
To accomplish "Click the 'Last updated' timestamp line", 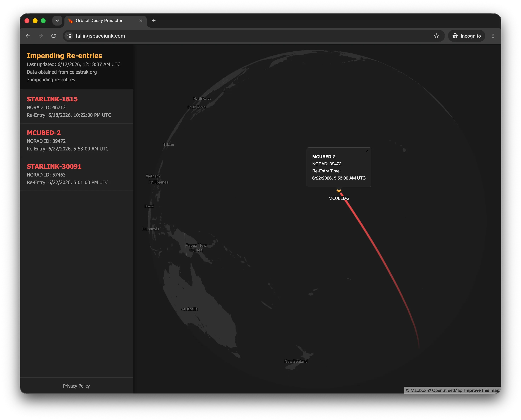I will 73,64.
